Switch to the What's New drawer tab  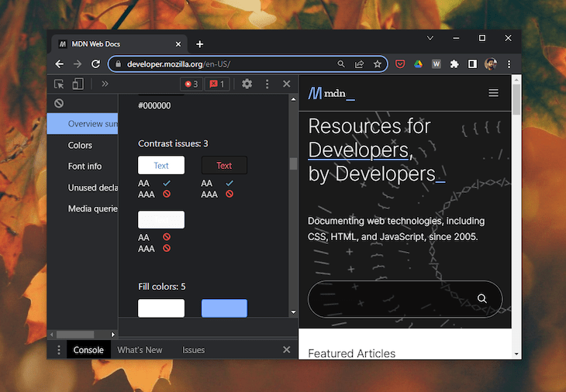140,350
